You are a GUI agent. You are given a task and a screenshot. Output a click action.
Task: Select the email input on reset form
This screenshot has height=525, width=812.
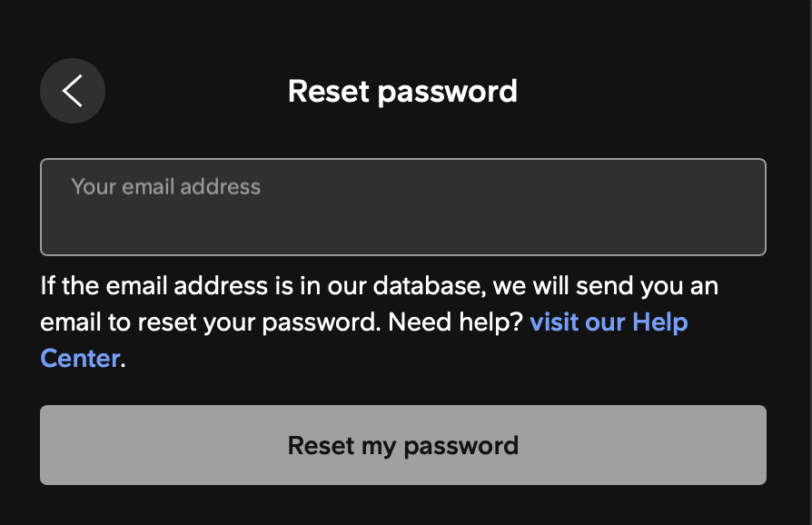point(402,207)
